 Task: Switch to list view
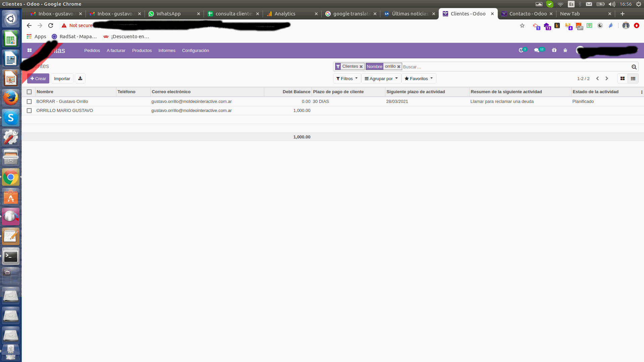click(633, 78)
